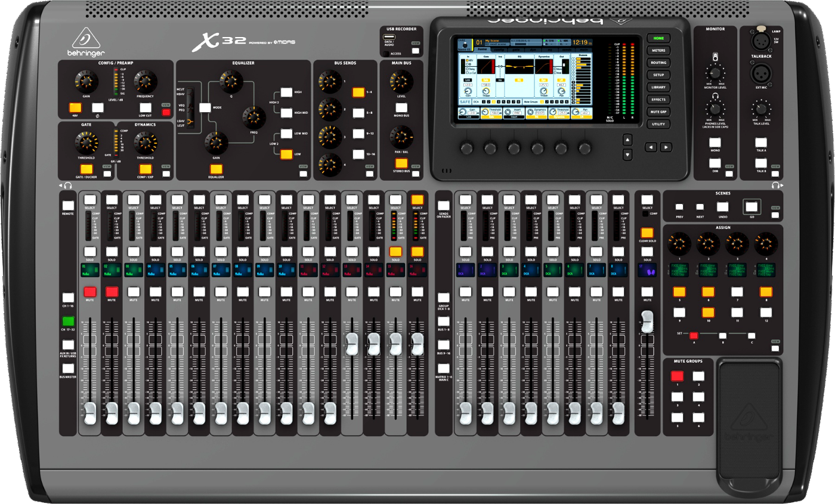Open the eq tab on the display

[x=550, y=50]
